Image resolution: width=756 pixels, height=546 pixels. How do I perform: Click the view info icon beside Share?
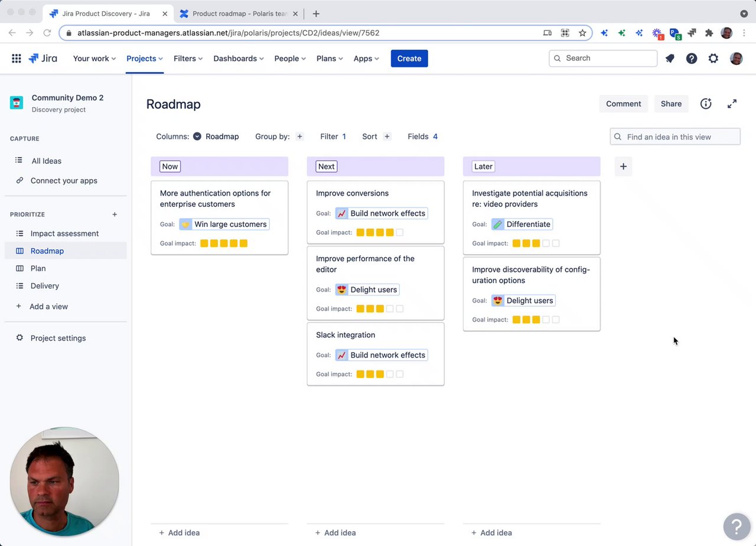click(x=706, y=104)
